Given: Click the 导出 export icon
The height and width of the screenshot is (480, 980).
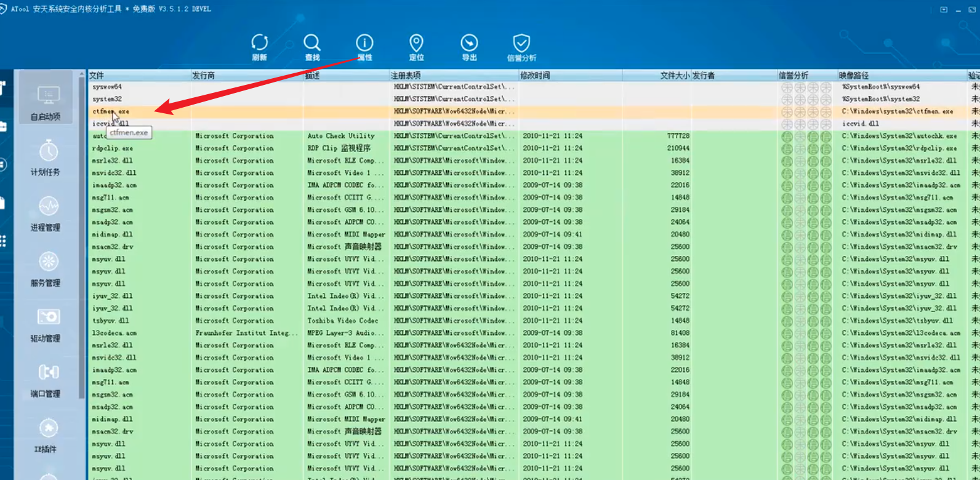Looking at the screenshot, I should (469, 47).
